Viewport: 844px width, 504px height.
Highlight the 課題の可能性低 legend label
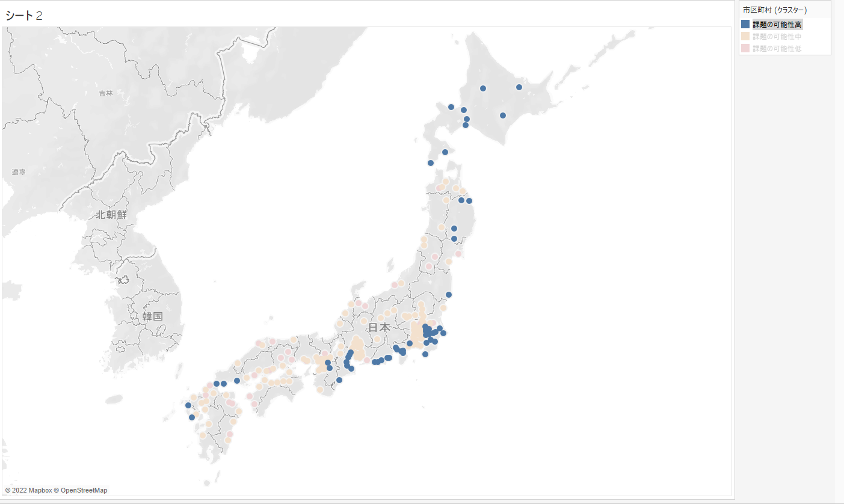[x=777, y=48]
